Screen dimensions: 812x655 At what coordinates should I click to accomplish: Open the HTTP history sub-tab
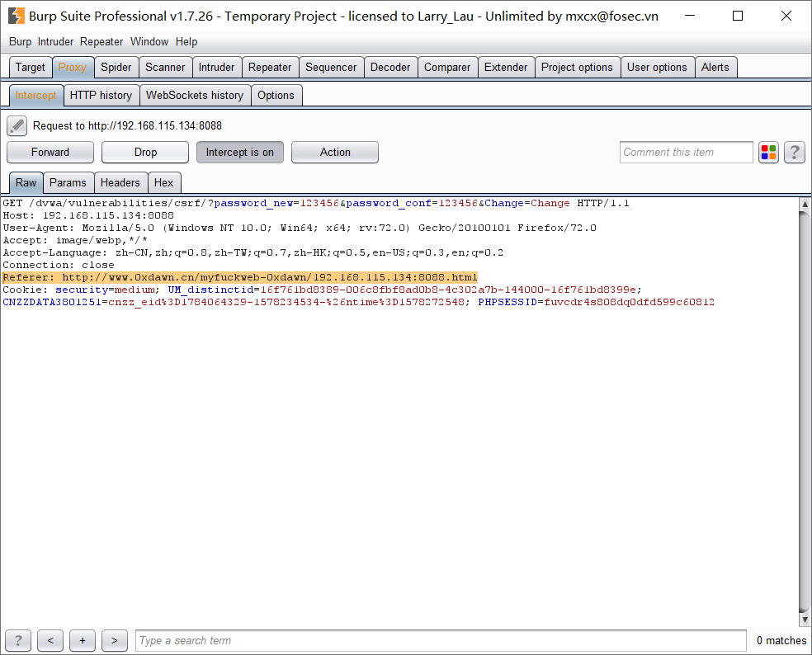(101, 95)
